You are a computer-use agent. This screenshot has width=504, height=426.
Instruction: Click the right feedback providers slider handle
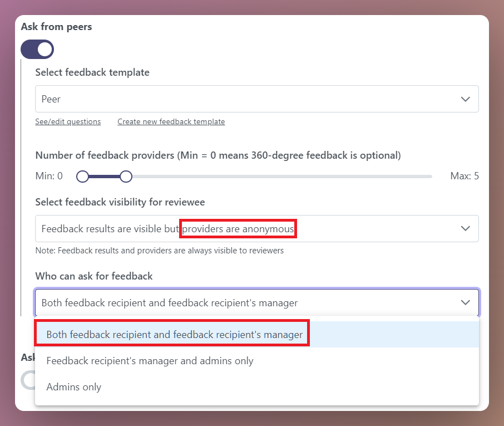[x=126, y=176]
